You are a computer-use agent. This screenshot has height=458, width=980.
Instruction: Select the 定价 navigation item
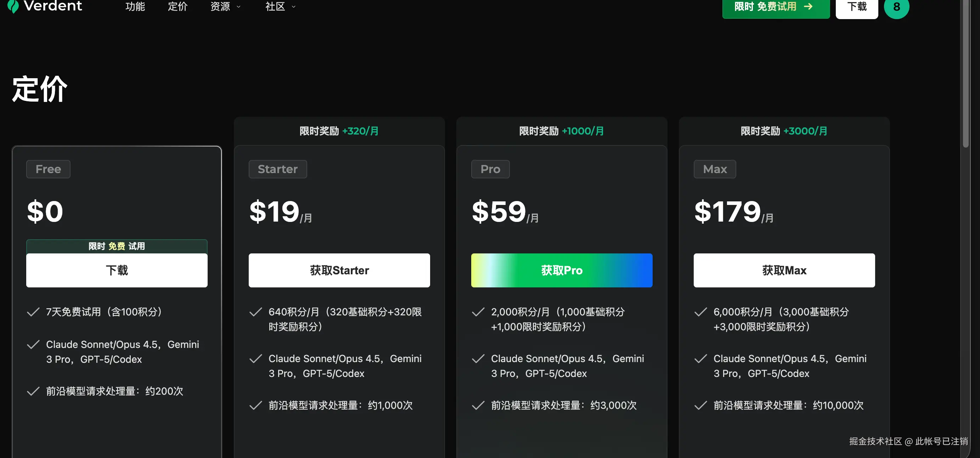(x=177, y=6)
